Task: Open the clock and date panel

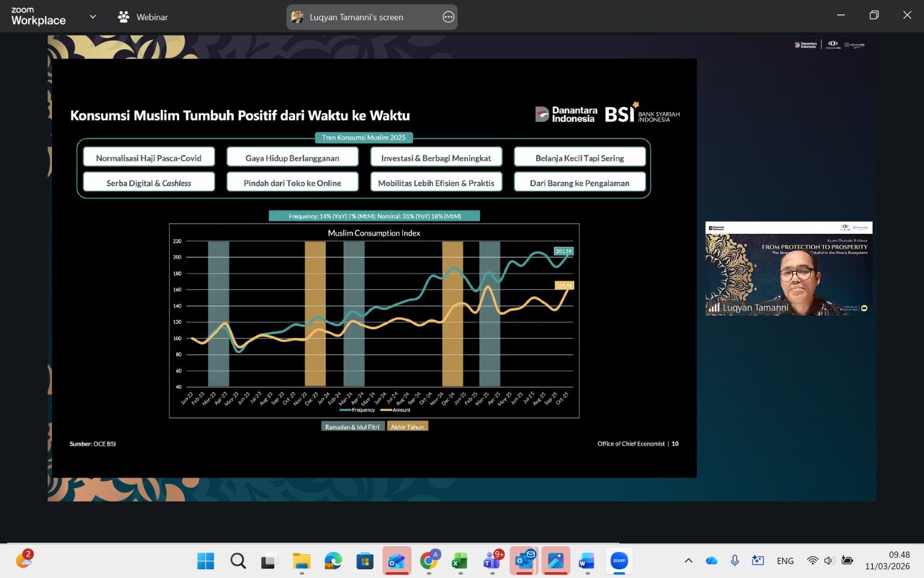Action: click(887, 561)
